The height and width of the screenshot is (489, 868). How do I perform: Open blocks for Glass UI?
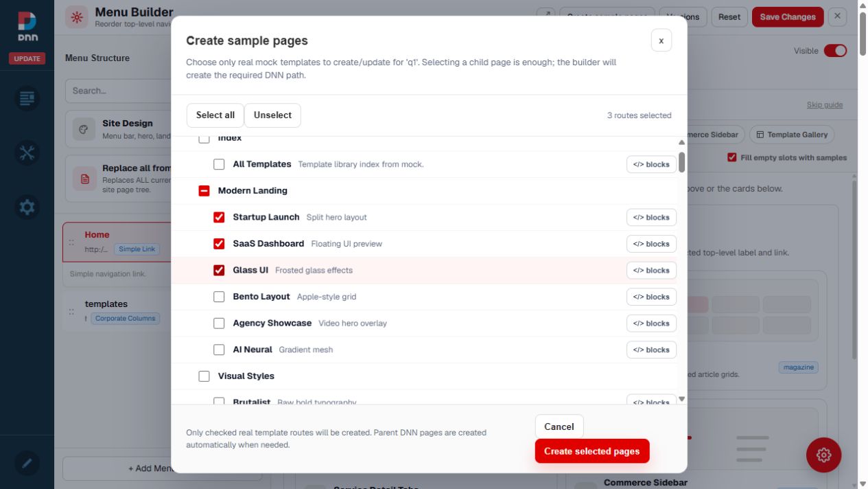click(x=651, y=271)
